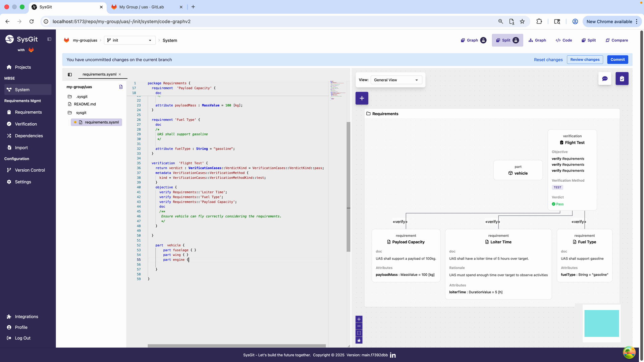Open the General View dropdown
Viewport: 644px width, 362px height.
tap(396, 80)
